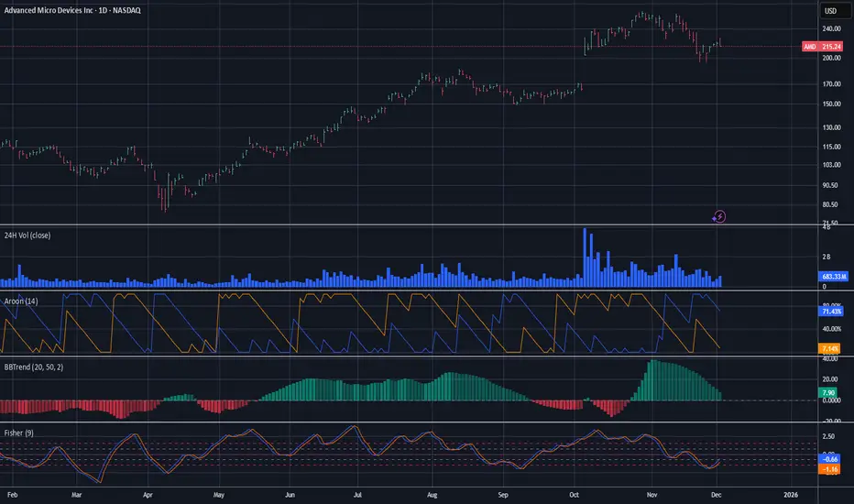Click the 20.00 BBTrend axis label
Screen dimensions: 854x504
click(x=830, y=379)
